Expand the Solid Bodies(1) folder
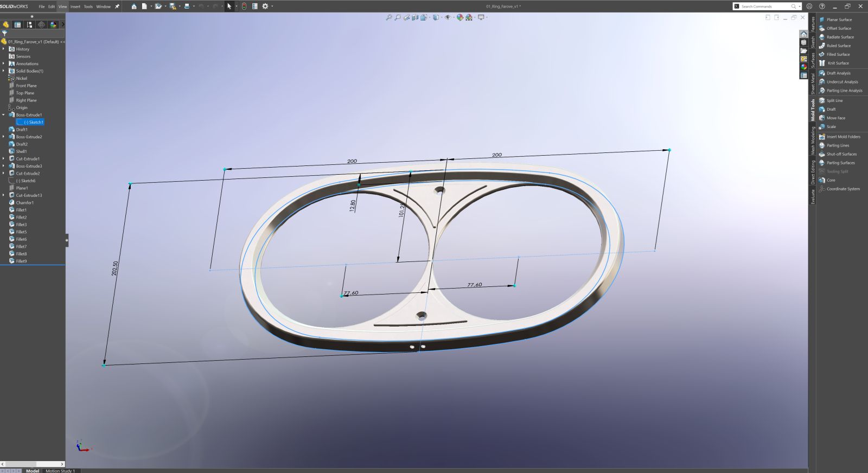This screenshot has height=473, width=868. pyautogui.click(x=3, y=71)
